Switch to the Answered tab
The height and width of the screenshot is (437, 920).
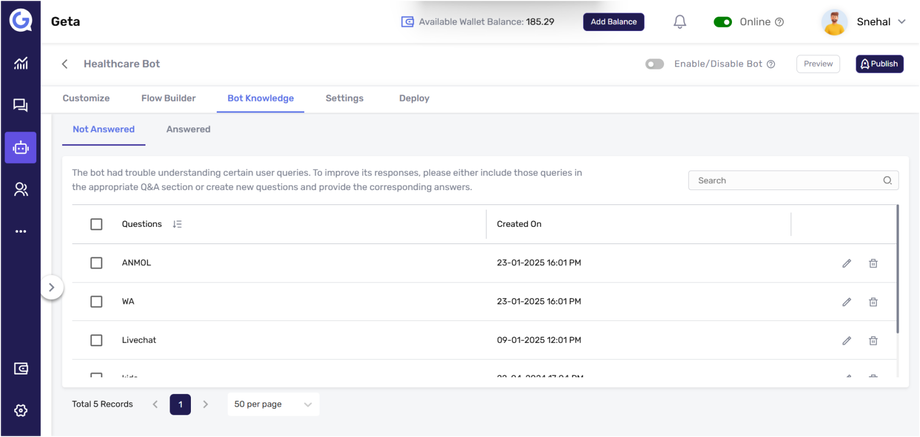(188, 129)
